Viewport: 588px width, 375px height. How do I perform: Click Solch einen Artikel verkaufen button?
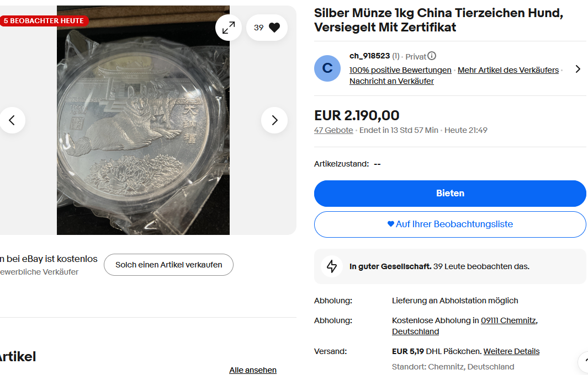click(168, 265)
